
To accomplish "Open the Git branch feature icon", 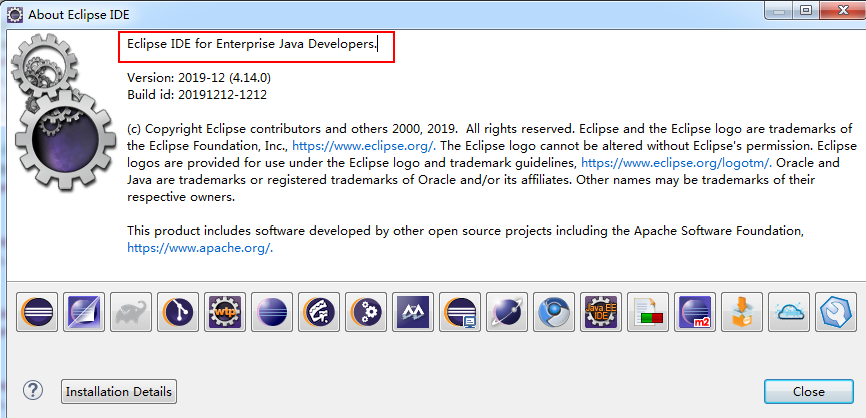I will tap(178, 312).
